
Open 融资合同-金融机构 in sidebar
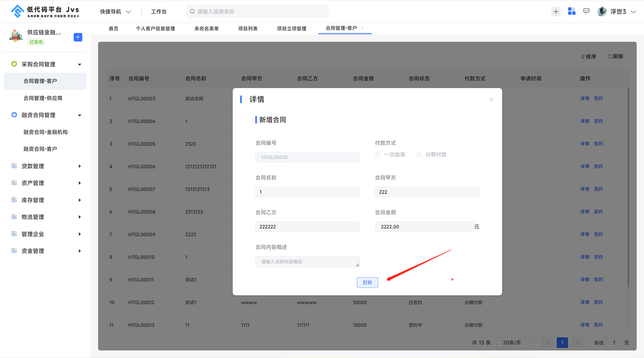45,132
